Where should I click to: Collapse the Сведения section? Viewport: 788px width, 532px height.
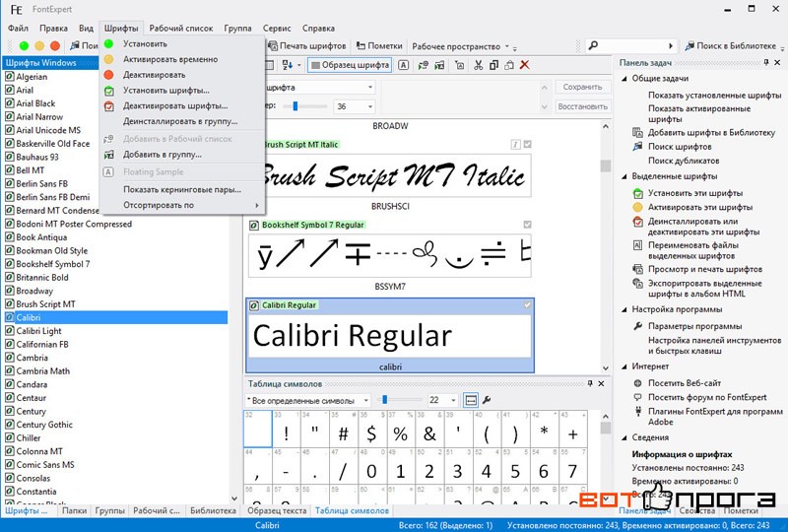coord(624,437)
